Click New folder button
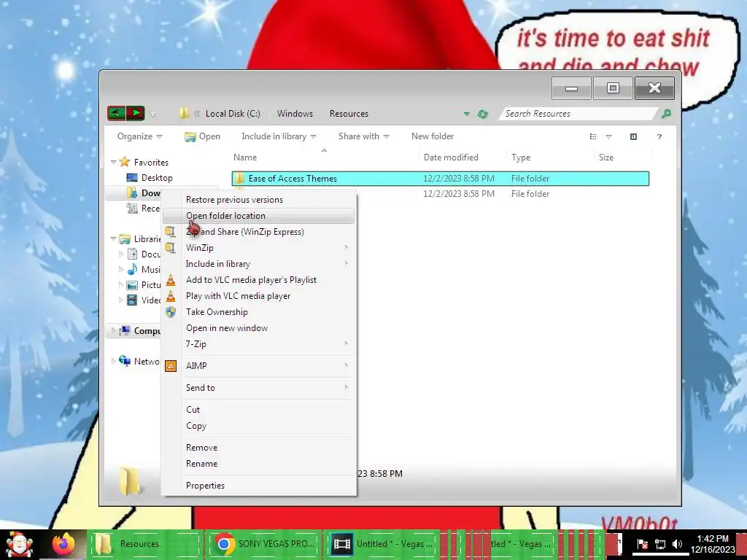This screenshot has width=747, height=560. tap(433, 136)
